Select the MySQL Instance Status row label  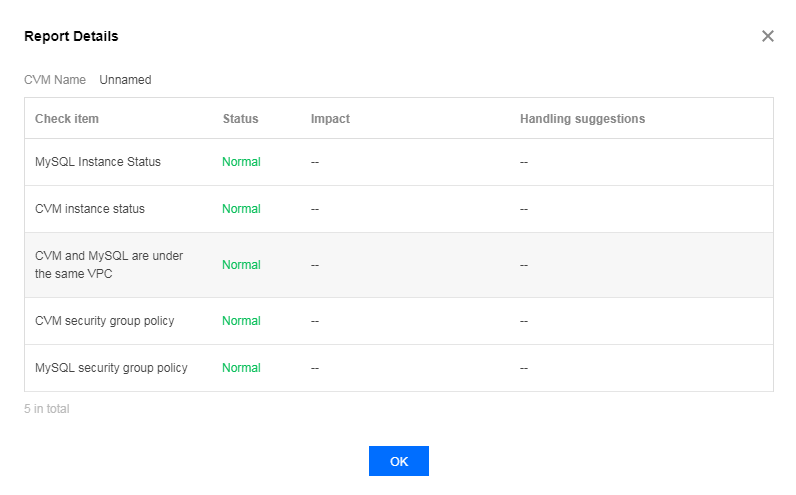point(97,162)
